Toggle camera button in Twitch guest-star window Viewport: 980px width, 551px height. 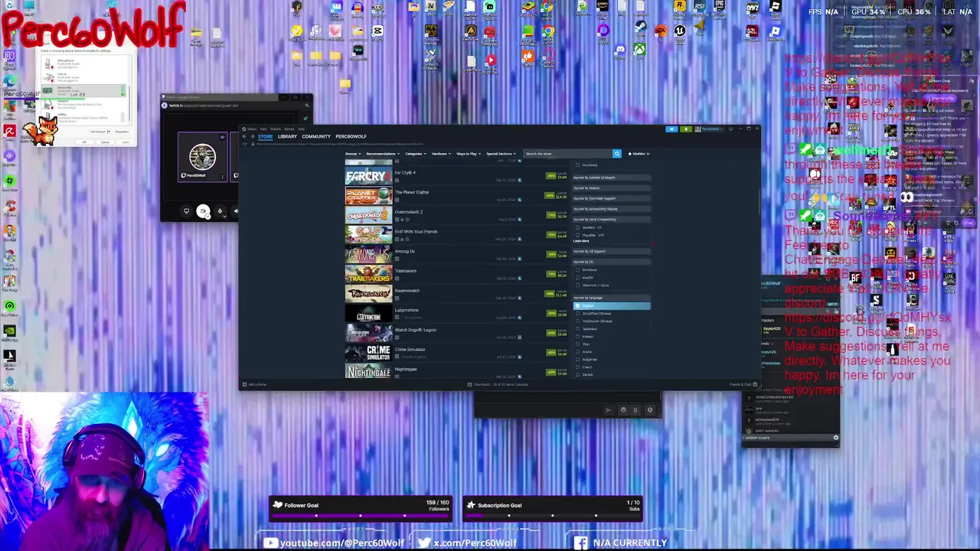click(203, 211)
